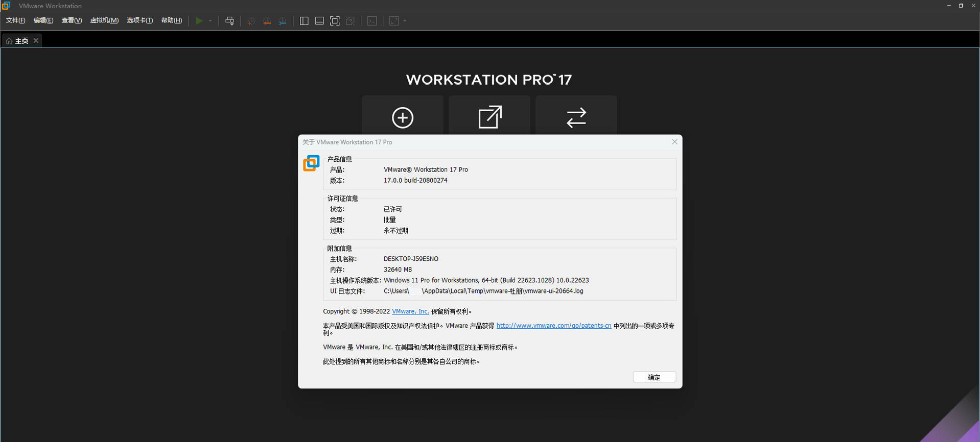Click license type value 批量
The width and height of the screenshot is (980, 442).
pyautogui.click(x=390, y=220)
